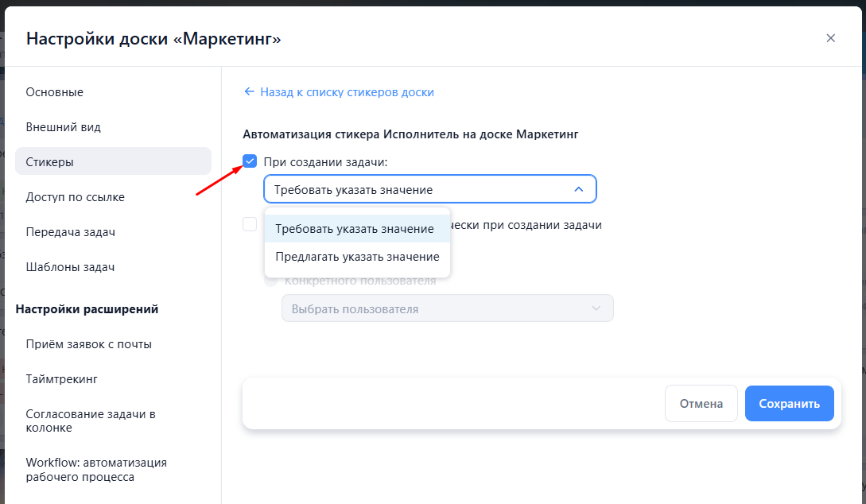Go to the 'Передача задач' section
Screen dimensions: 866x504
[x=113, y=232]
